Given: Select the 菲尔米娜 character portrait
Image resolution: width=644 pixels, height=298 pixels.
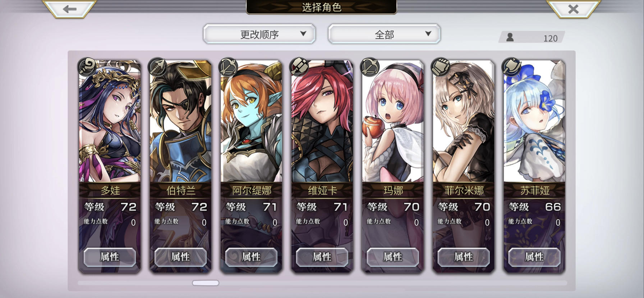Looking at the screenshot, I should point(464,122).
